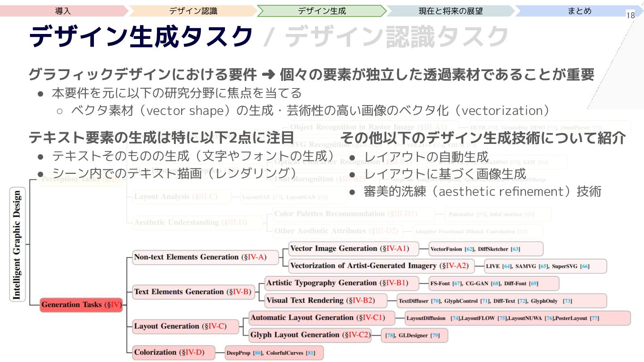This screenshot has width=644, height=362.
Task: Click the faded Palettailor, InfoColorizer reference box
Action: [498, 215]
